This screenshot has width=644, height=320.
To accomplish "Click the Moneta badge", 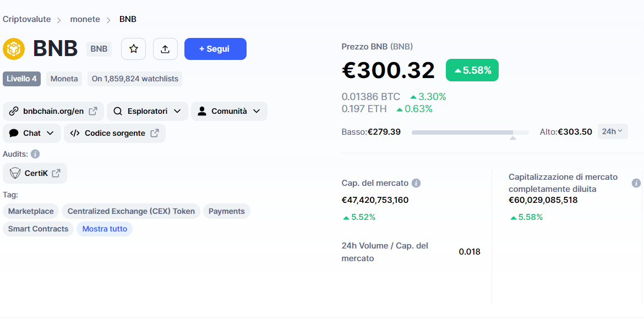I will 64,79.
